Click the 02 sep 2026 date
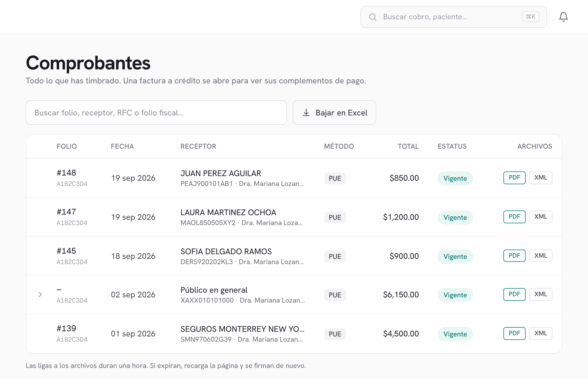 tap(133, 295)
